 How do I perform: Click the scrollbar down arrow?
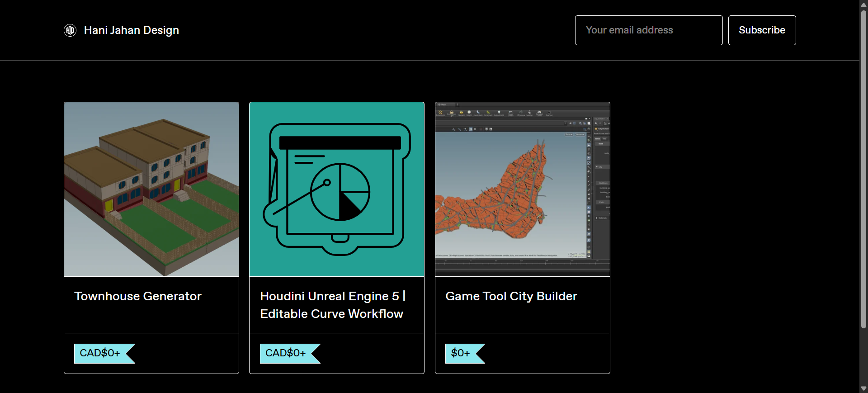[863, 388]
